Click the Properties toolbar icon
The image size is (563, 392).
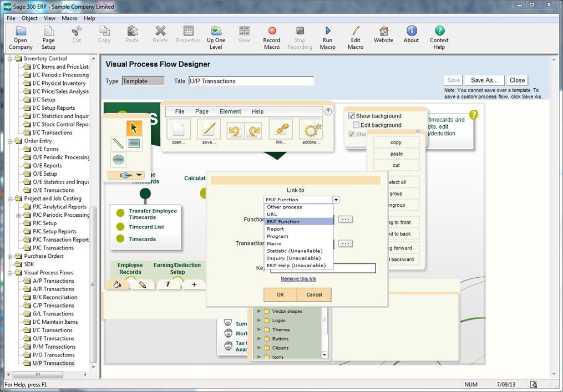[x=188, y=34]
